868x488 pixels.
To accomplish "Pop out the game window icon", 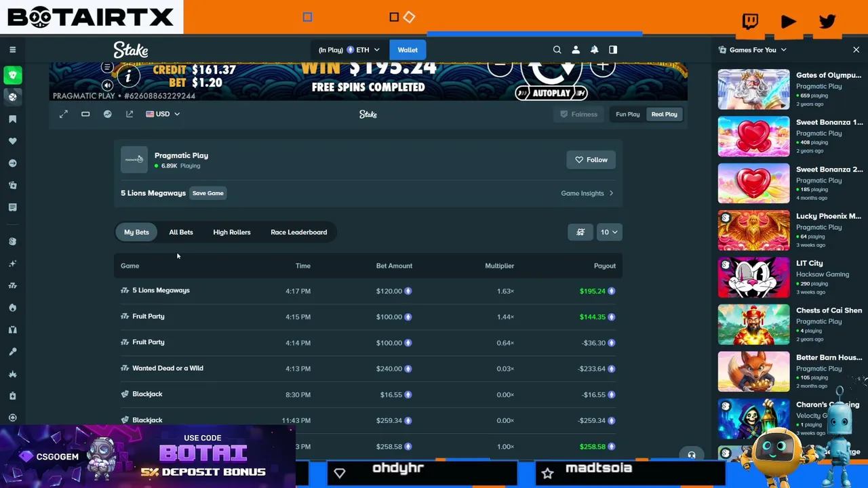I will pyautogui.click(x=130, y=114).
